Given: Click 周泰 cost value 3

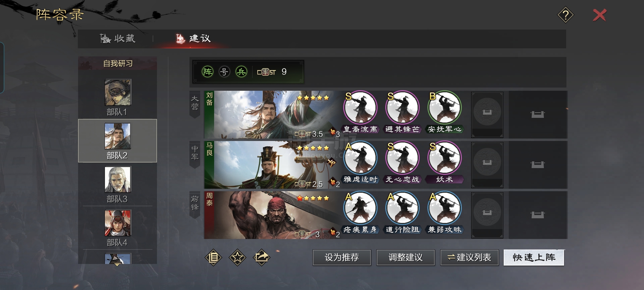Looking at the screenshot, I should [317, 234].
